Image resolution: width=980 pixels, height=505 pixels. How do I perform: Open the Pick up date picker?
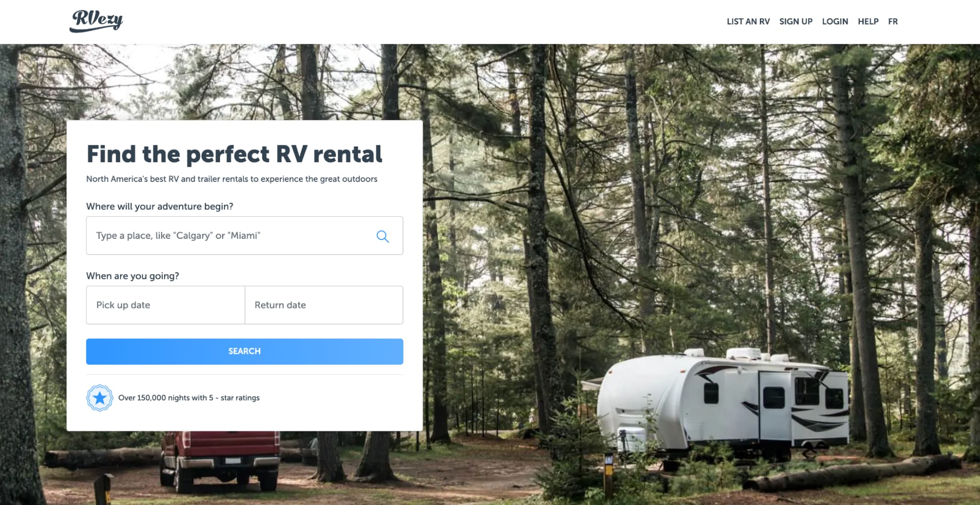(166, 305)
